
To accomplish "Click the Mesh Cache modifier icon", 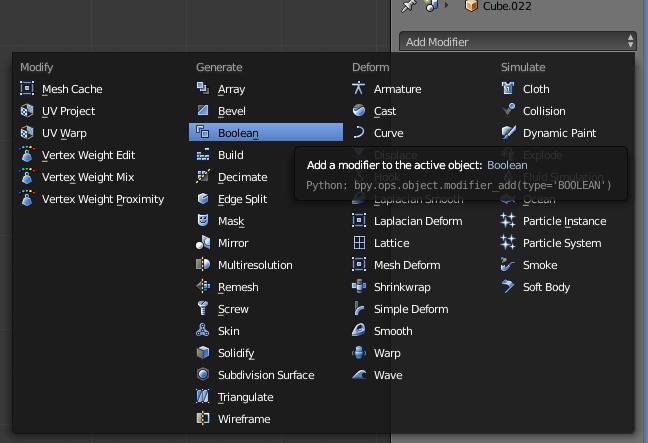I will 27,89.
